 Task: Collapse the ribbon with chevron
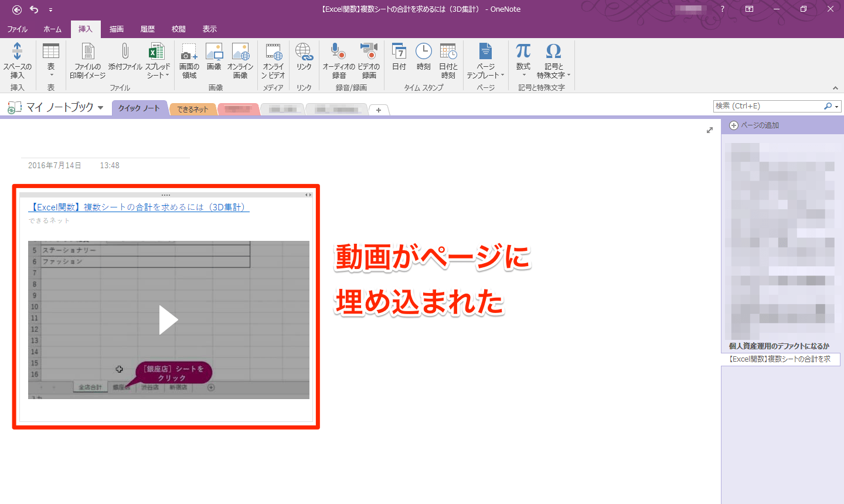click(x=835, y=88)
